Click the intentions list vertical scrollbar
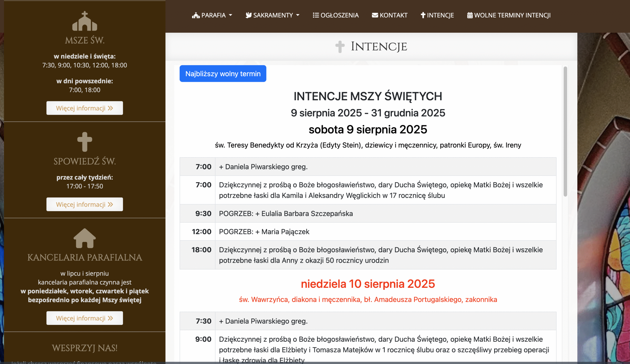 pyautogui.click(x=565, y=131)
